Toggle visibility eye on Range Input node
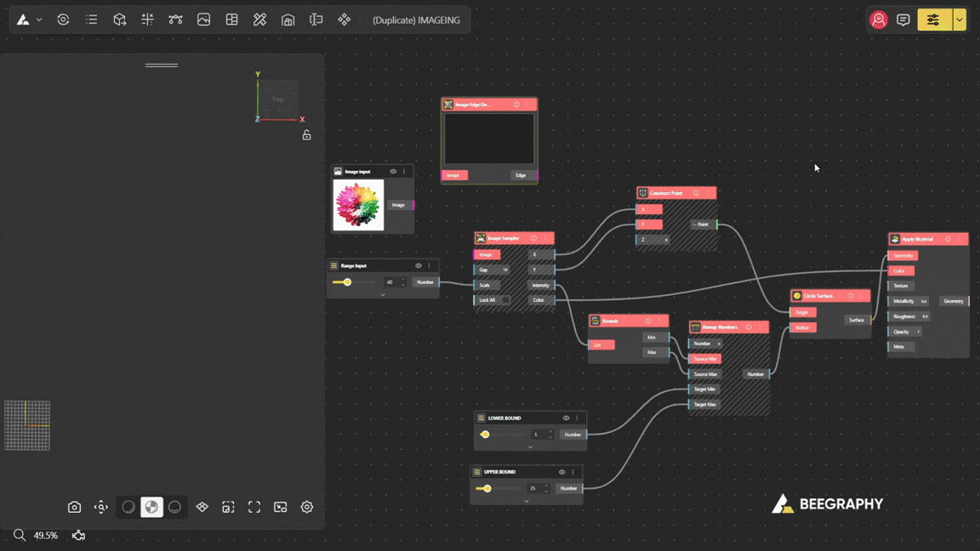 pyautogui.click(x=419, y=265)
